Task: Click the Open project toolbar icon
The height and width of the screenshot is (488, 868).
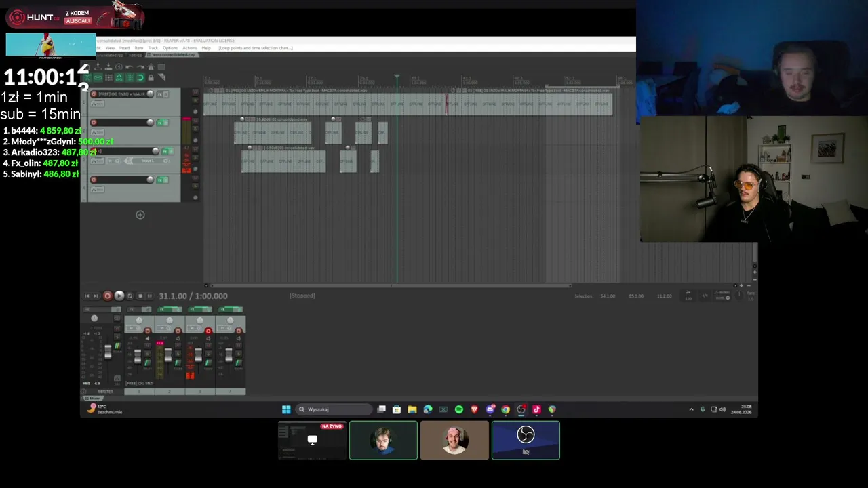Action: (98, 67)
